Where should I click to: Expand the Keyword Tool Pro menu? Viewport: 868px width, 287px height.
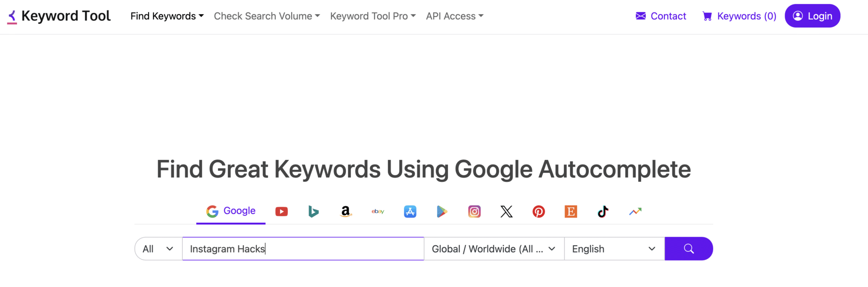pyautogui.click(x=373, y=16)
